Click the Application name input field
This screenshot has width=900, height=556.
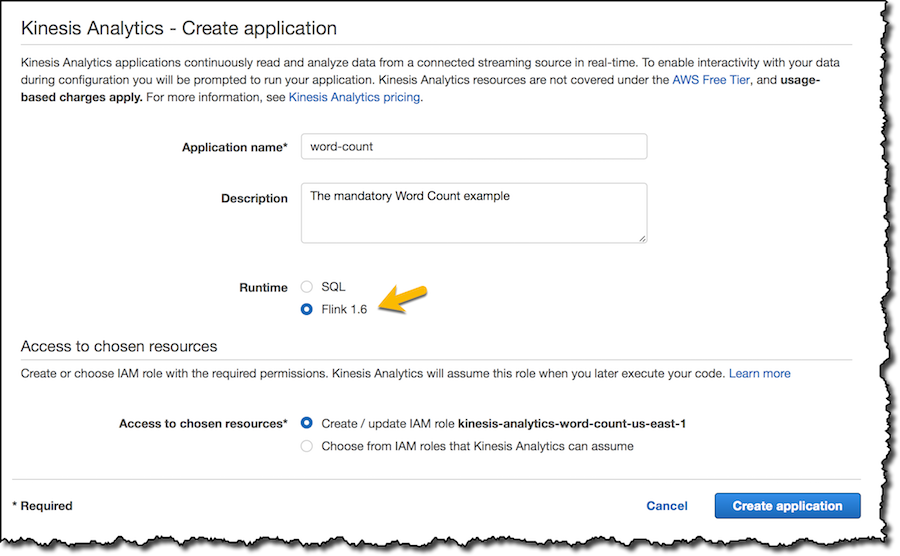474,146
